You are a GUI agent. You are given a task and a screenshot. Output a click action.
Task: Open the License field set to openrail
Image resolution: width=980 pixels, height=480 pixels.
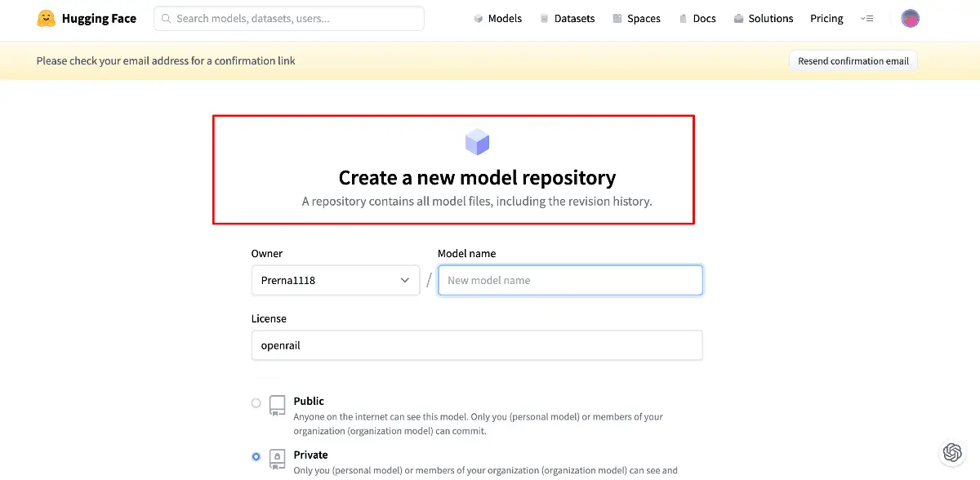(x=477, y=345)
